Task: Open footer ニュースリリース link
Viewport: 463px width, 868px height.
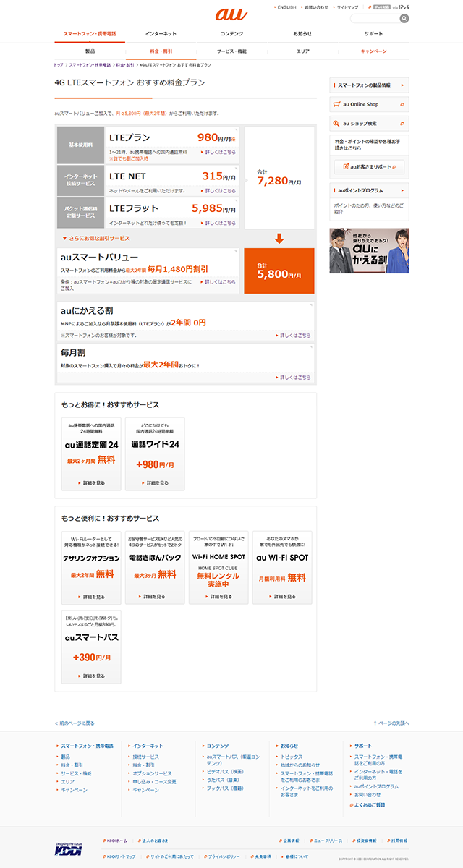Action: click(327, 841)
